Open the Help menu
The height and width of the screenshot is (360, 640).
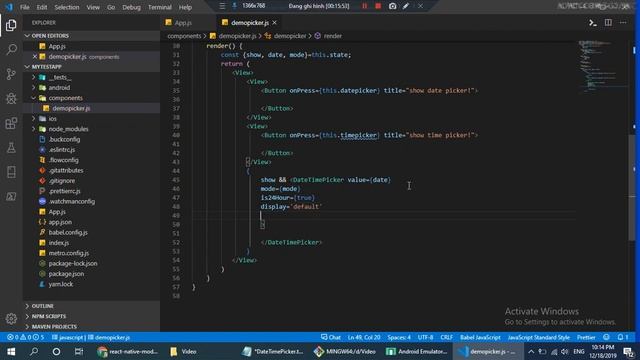185,7
